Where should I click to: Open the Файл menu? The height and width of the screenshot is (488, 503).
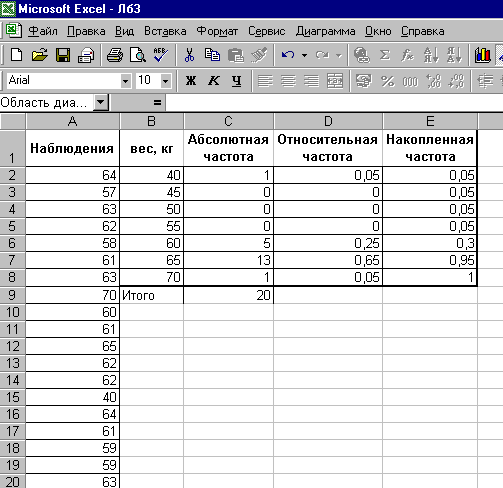(43, 31)
